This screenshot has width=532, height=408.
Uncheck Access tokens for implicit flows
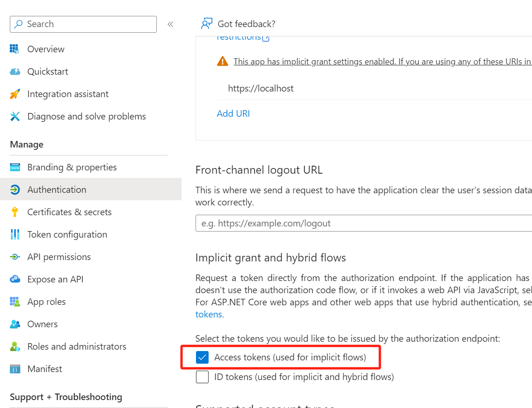pyautogui.click(x=202, y=357)
